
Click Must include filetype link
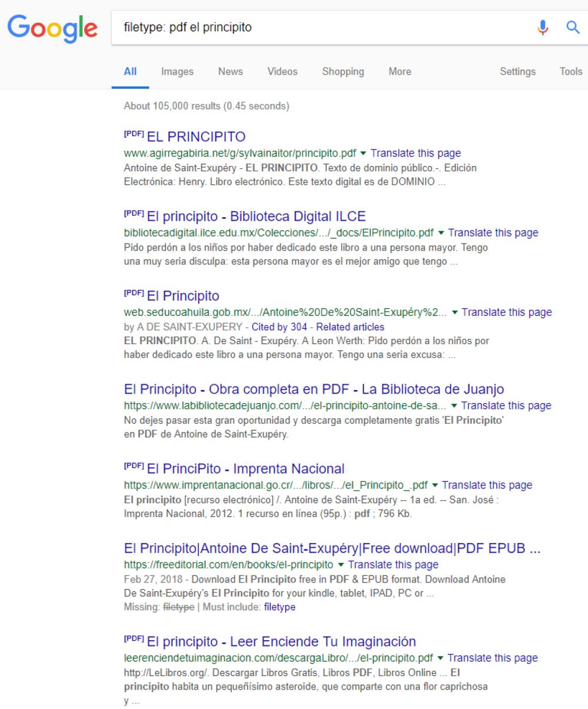(x=280, y=607)
